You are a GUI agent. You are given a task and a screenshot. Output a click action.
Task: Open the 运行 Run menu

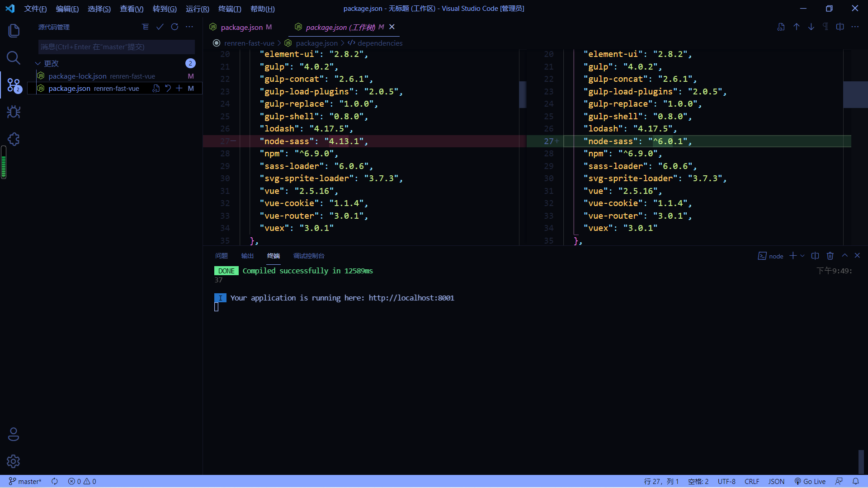point(197,9)
